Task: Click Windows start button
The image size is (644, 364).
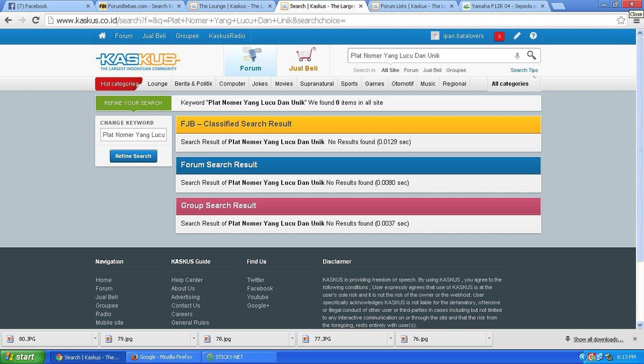Action: [x=24, y=357]
